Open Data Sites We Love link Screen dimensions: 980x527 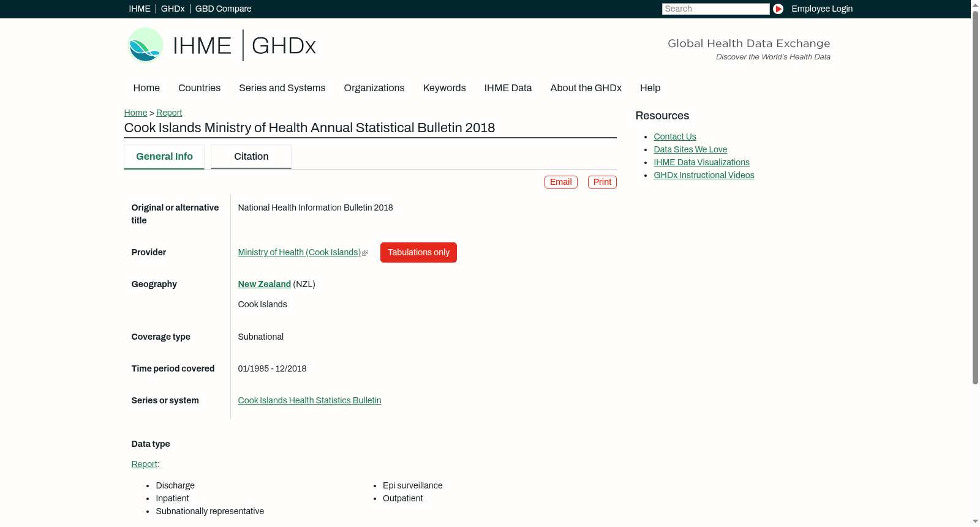(690, 149)
